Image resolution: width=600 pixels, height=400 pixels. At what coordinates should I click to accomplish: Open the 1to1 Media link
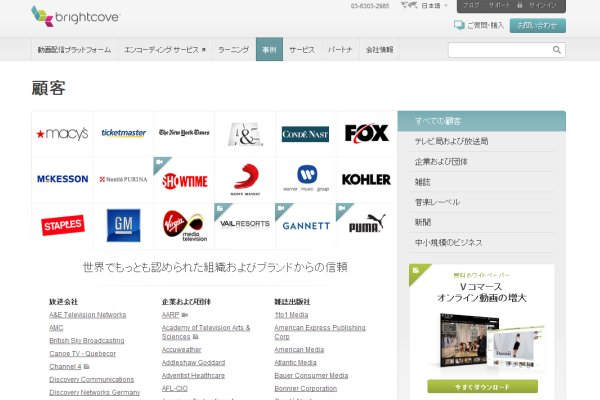click(291, 315)
